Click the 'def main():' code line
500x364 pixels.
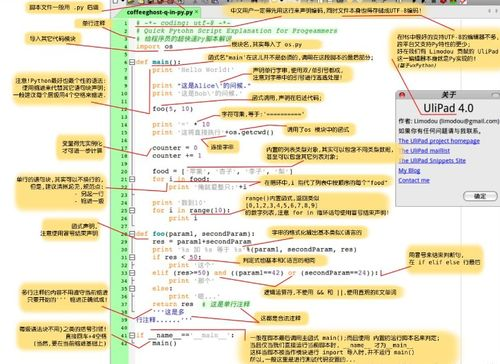coord(158,62)
